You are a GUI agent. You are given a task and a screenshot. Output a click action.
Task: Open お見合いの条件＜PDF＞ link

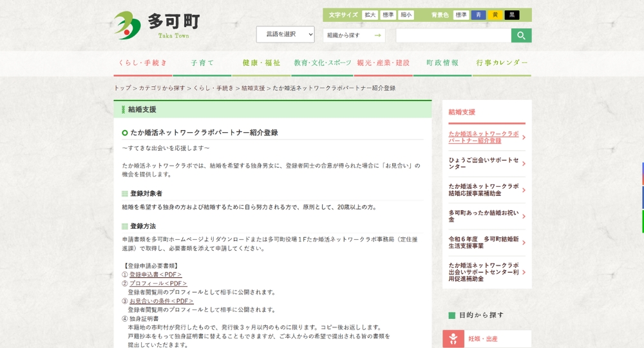pyautogui.click(x=162, y=301)
